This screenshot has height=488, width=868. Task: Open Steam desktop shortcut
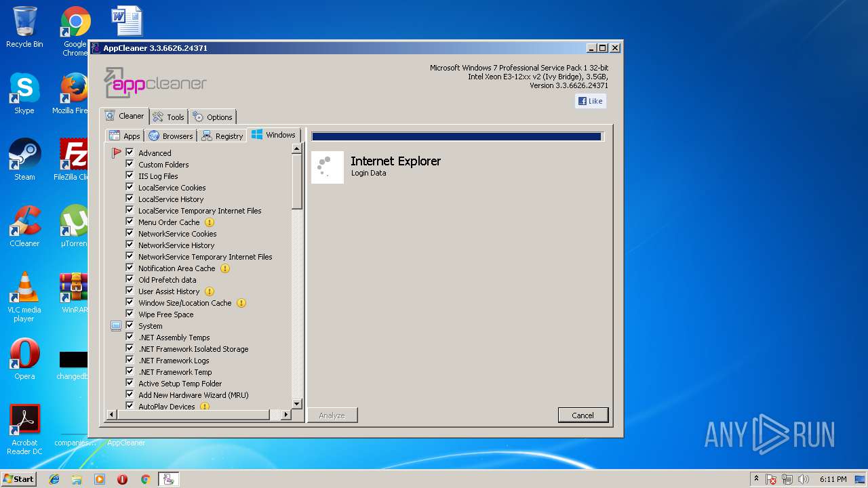[24, 160]
